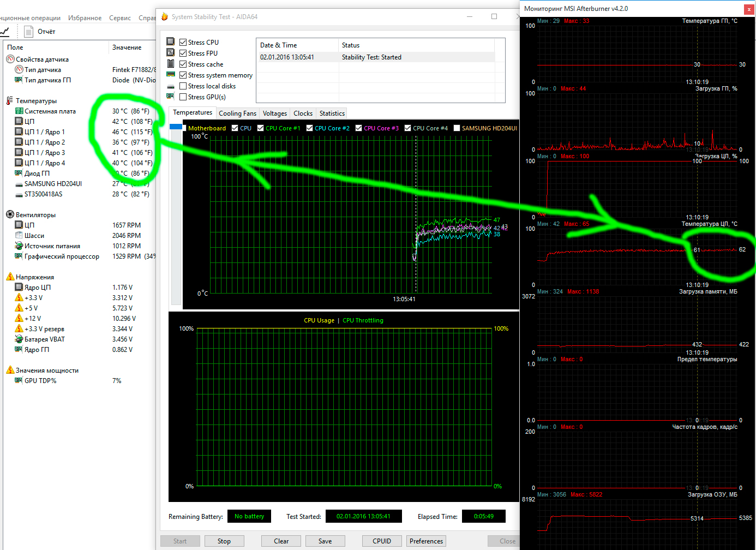756x550 pixels.
Task: Hide CPU Core #2 on temperature graph
Action: pos(310,128)
